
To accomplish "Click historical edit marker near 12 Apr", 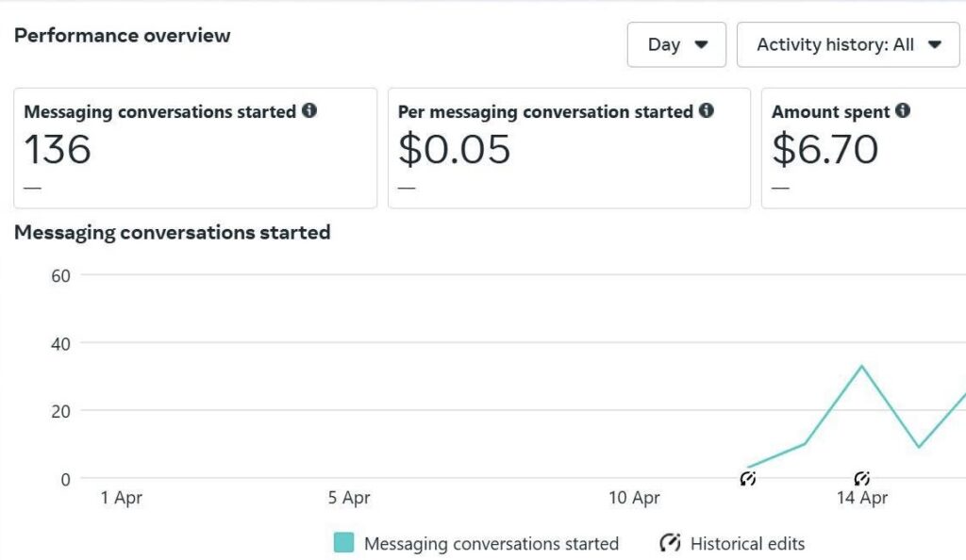I will click(x=748, y=478).
